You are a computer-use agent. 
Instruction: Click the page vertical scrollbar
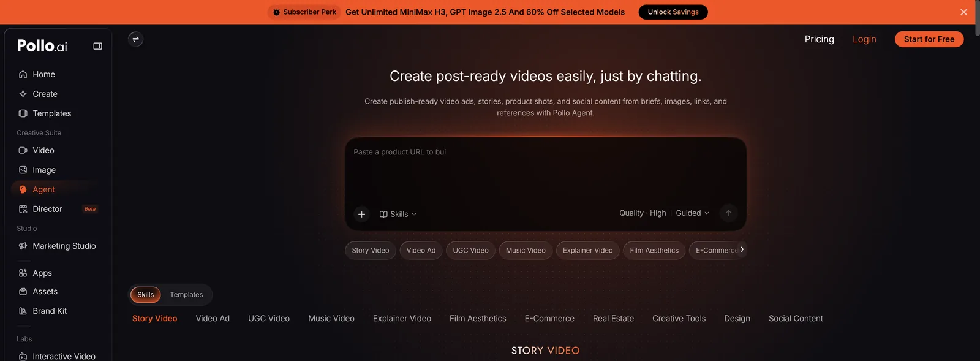977,18
